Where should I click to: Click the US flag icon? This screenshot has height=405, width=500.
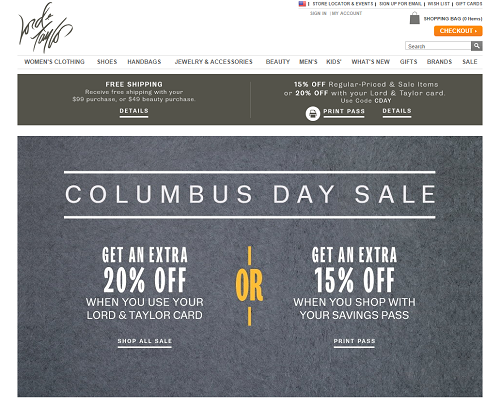click(x=302, y=4)
